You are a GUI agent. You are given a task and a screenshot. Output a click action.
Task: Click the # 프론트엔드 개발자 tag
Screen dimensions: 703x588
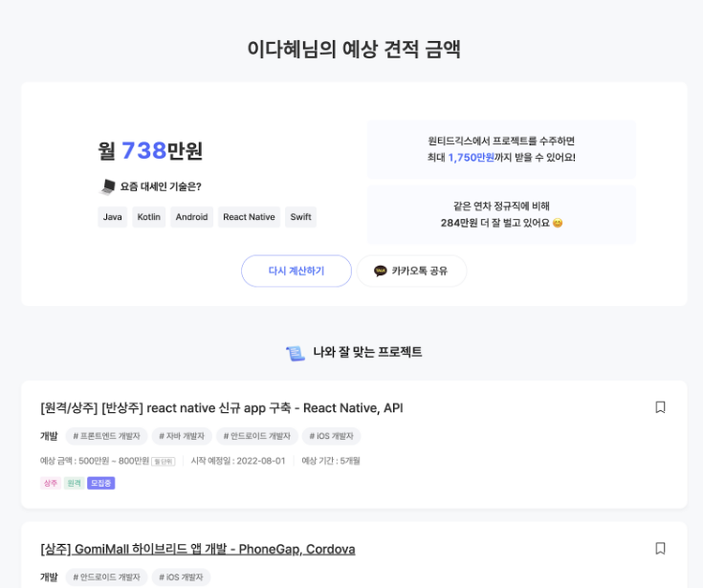[107, 436]
